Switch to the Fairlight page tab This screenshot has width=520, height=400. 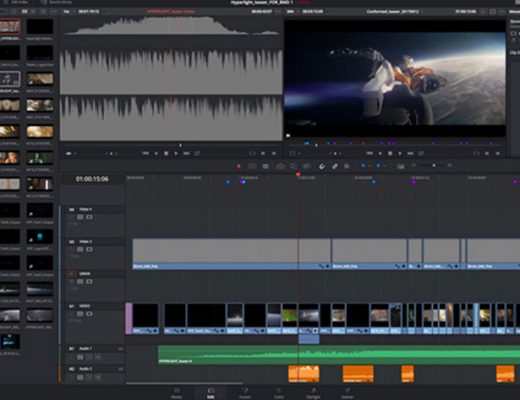point(313,393)
